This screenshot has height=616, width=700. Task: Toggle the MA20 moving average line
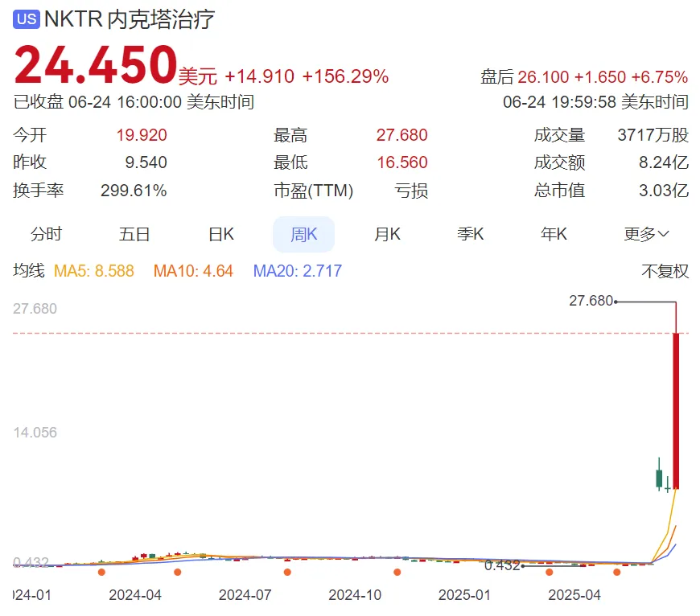[297, 271]
